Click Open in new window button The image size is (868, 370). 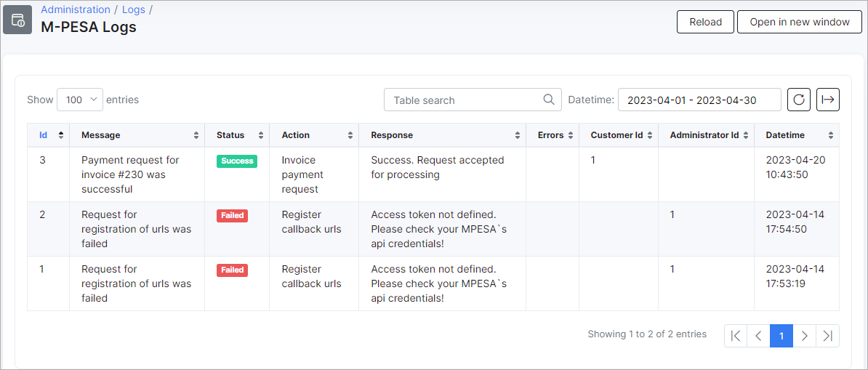pos(800,22)
